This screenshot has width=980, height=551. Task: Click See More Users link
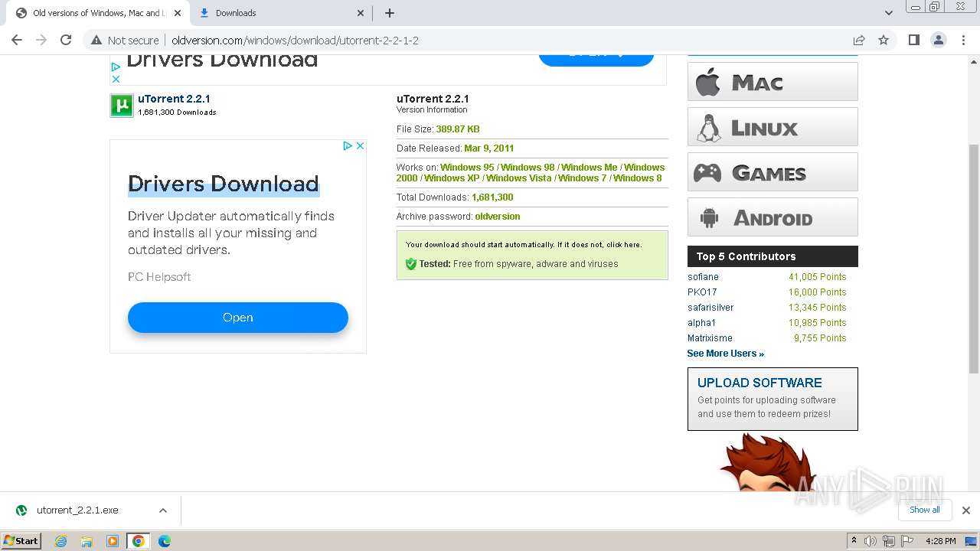coord(726,354)
